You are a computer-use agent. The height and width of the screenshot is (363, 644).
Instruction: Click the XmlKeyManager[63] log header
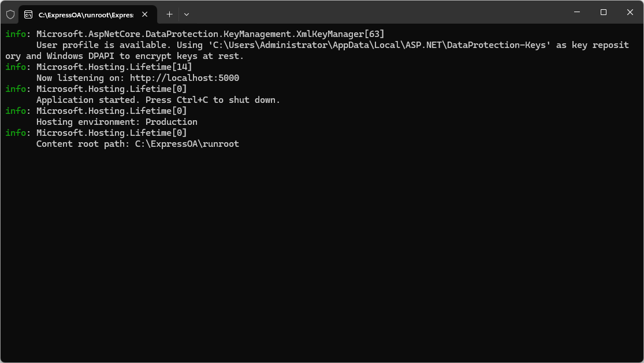(x=210, y=34)
